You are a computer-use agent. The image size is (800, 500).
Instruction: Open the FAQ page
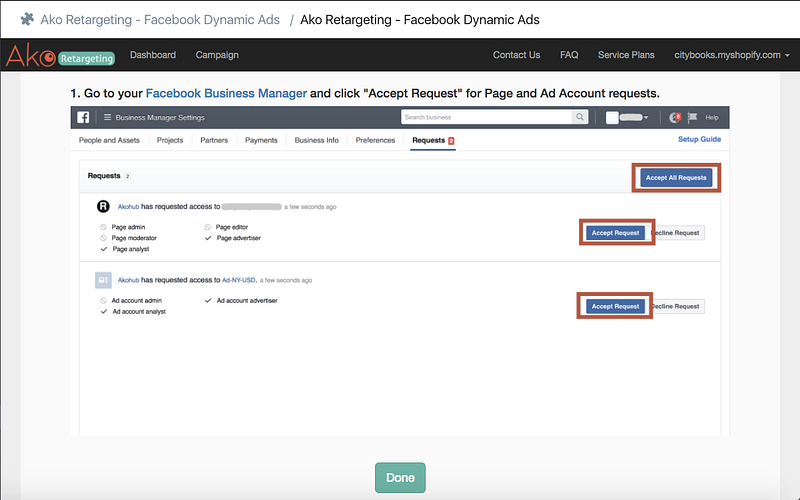569,55
